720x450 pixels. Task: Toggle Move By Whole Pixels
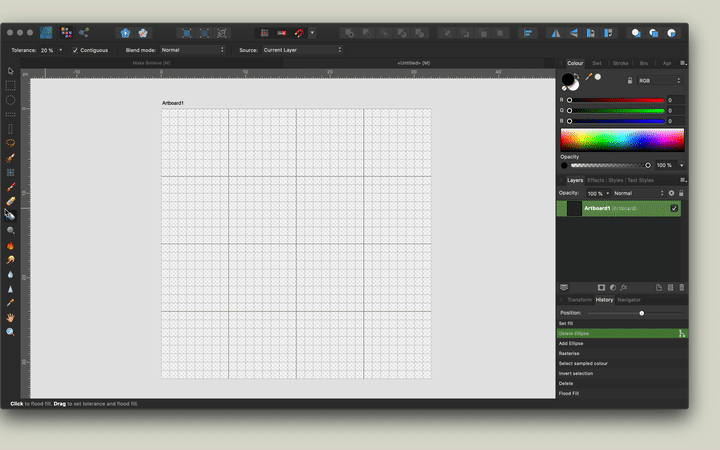coord(281,33)
